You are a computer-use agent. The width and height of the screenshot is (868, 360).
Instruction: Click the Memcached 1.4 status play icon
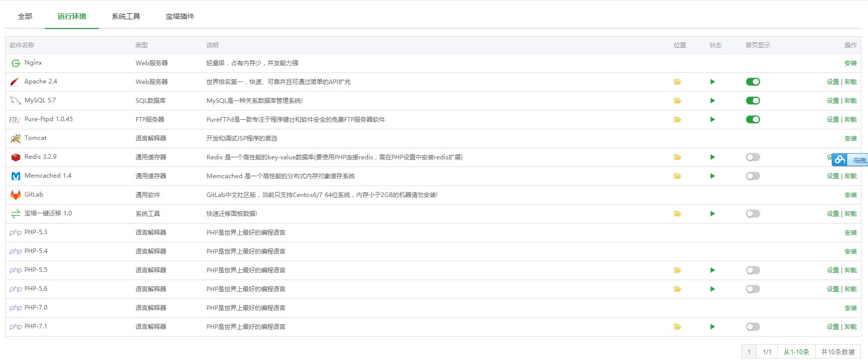[713, 176]
